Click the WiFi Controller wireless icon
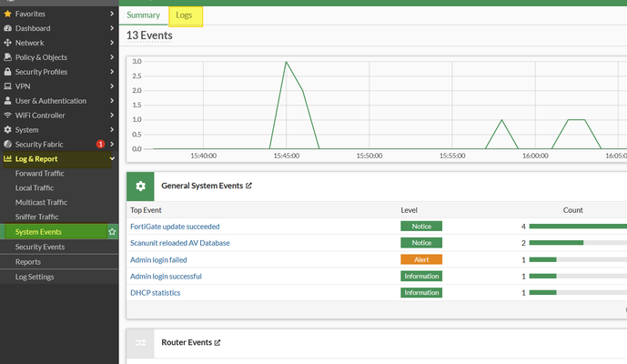The image size is (627, 364). tap(8, 116)
